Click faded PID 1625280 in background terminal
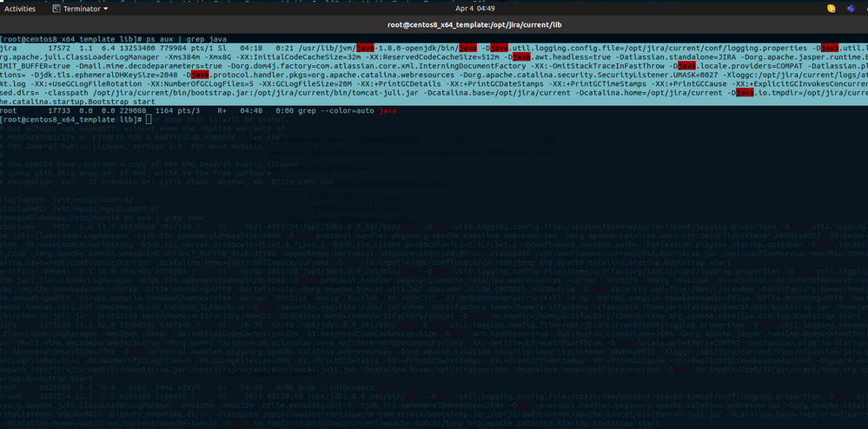868x429 pixels. pyautogui.click(x=56, y=387)
